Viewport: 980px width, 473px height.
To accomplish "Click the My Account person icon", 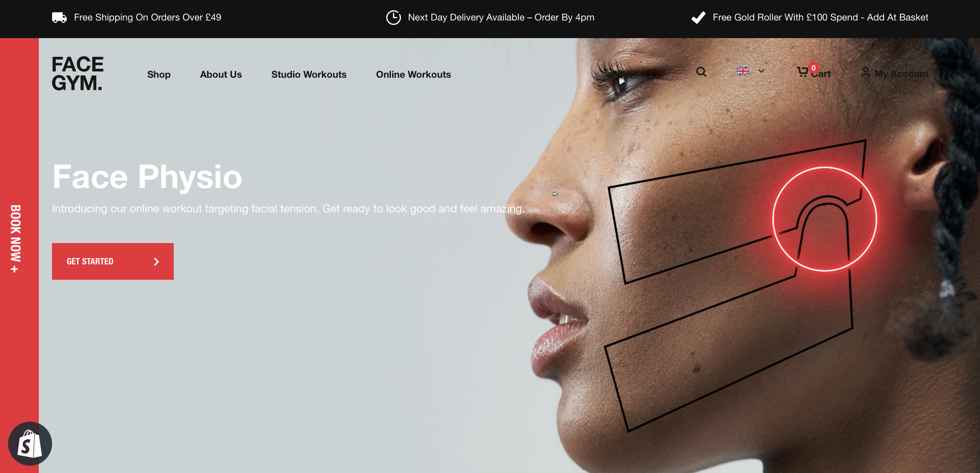I will (865, 73).
